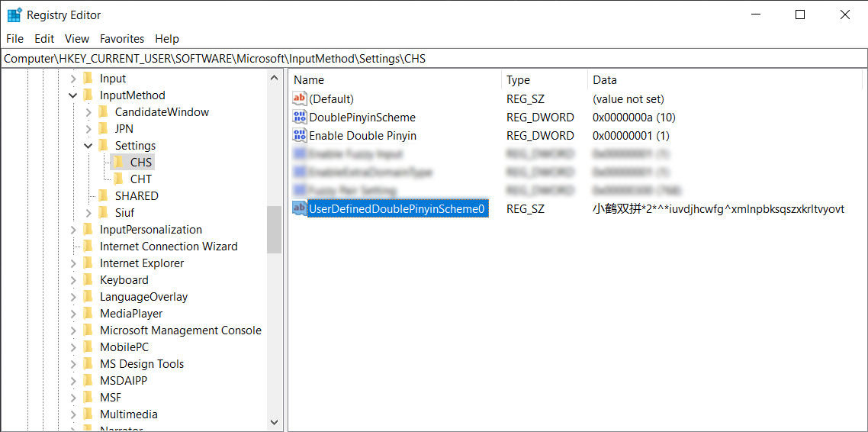Expand the Keyboard tree node
Image resolution: width=868 pixels, height=432 pixels.
73,279
